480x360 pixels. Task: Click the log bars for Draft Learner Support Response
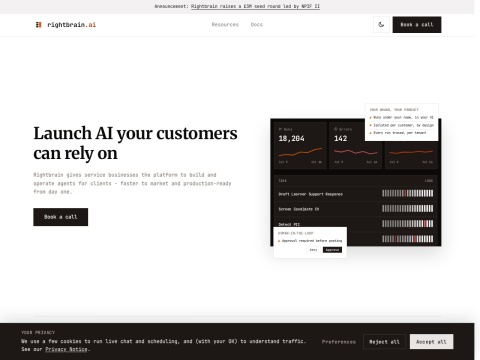tap(408, 193)
